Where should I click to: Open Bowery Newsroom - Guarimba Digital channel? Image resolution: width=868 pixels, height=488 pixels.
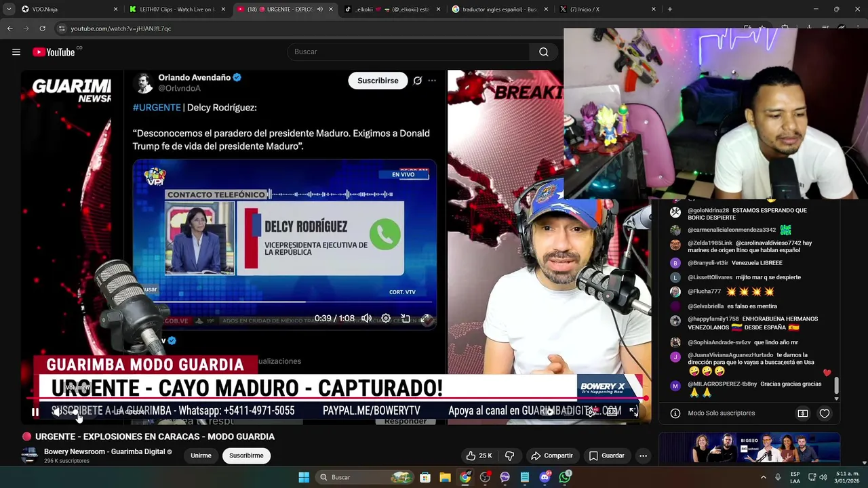[104, 451]
